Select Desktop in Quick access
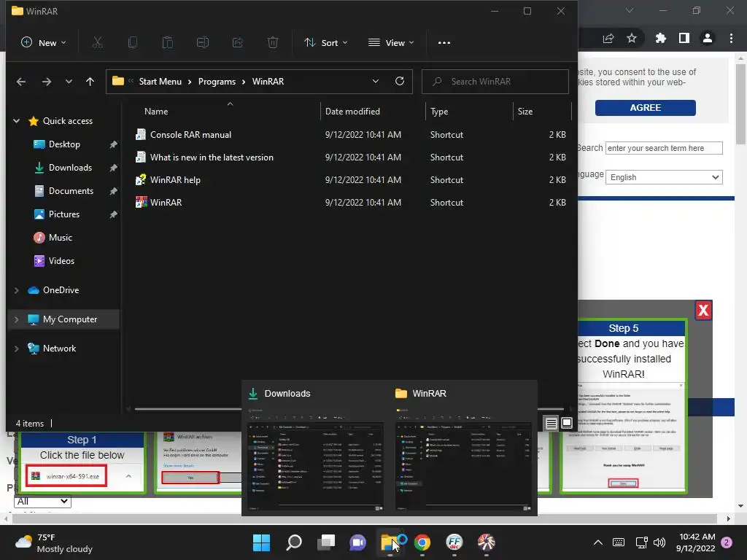 [x=64, y=144]
